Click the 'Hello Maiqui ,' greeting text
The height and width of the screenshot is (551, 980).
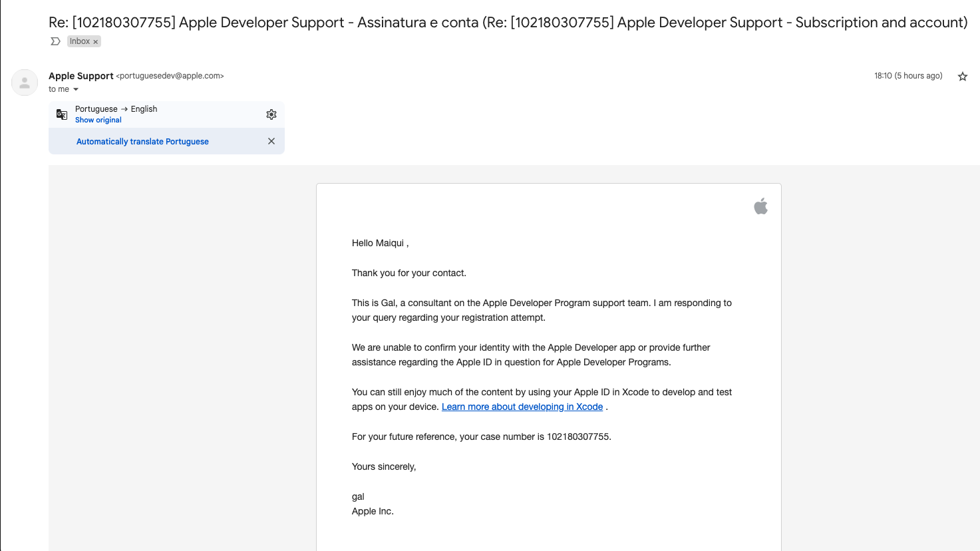point(381,244)
